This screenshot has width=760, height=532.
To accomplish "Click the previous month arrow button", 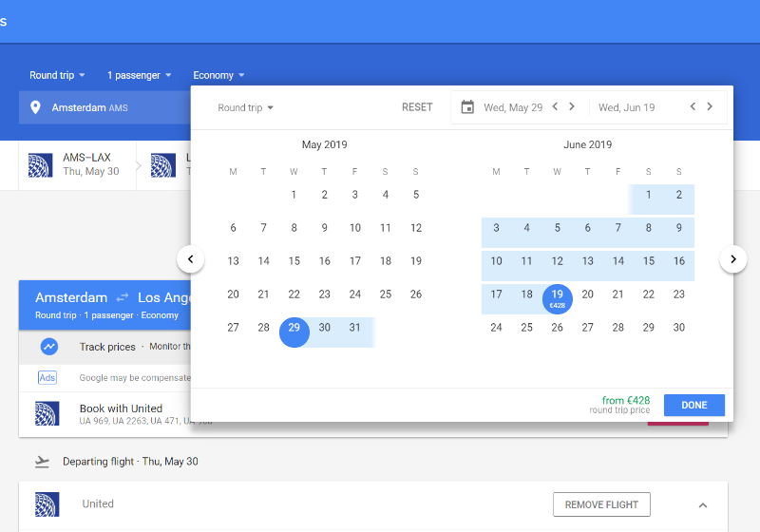I will [x=191, y=258].
